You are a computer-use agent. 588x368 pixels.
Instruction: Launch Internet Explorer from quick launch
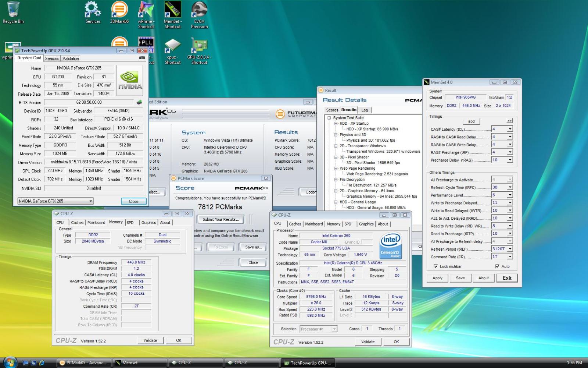(42, 363)
